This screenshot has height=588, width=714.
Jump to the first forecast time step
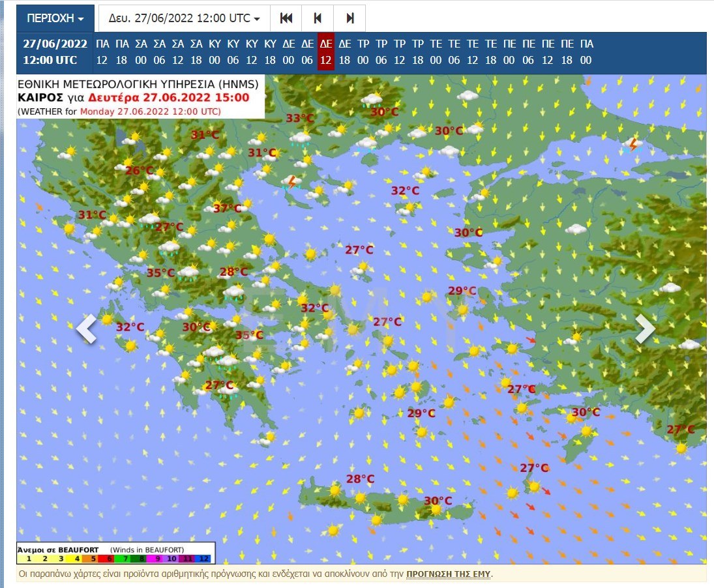point(286,18)
